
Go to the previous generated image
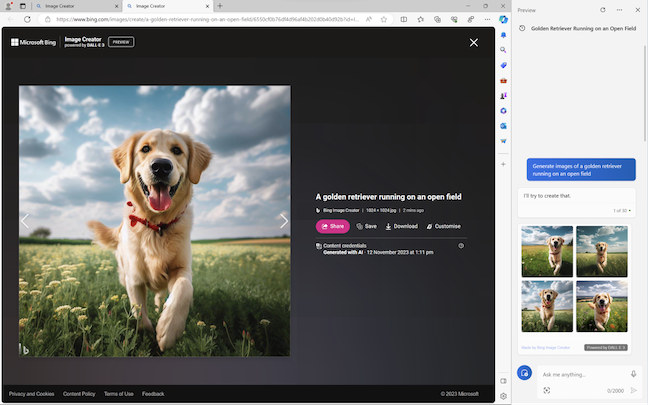(x=25, y=221)
